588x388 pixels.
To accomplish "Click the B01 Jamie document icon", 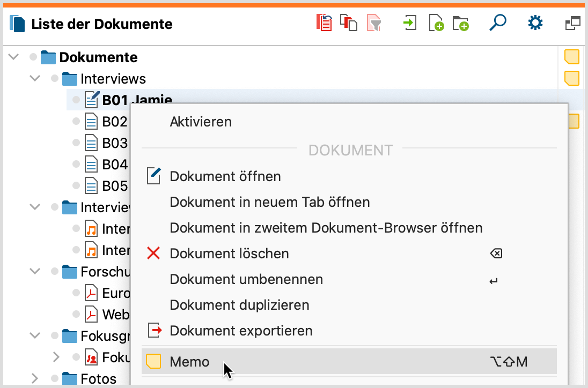I will click(x=92, y=100).
